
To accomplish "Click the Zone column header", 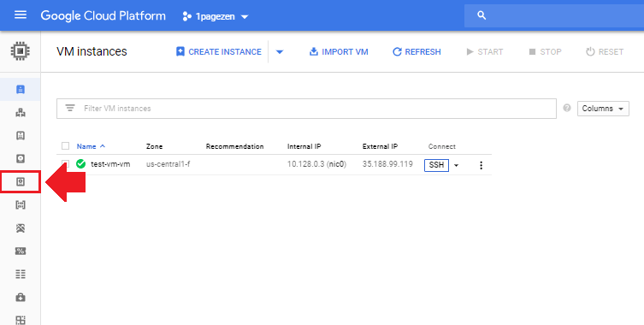I will pos(155,146).
